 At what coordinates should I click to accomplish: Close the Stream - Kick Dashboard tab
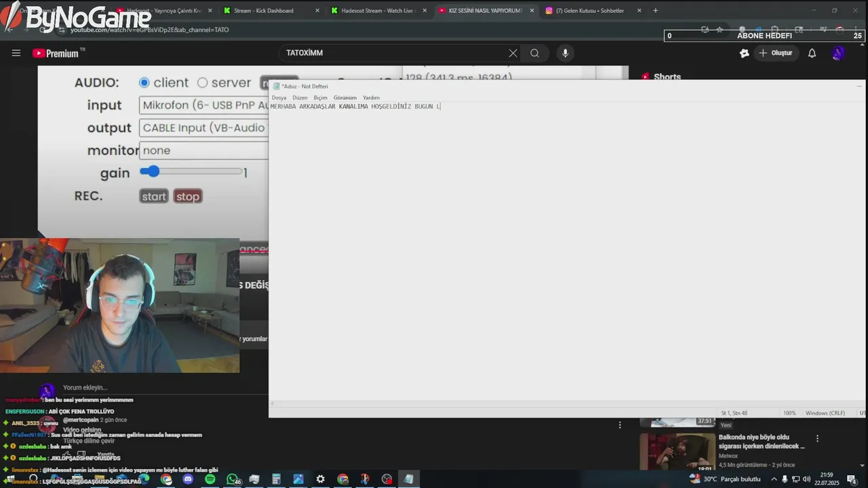317,11
